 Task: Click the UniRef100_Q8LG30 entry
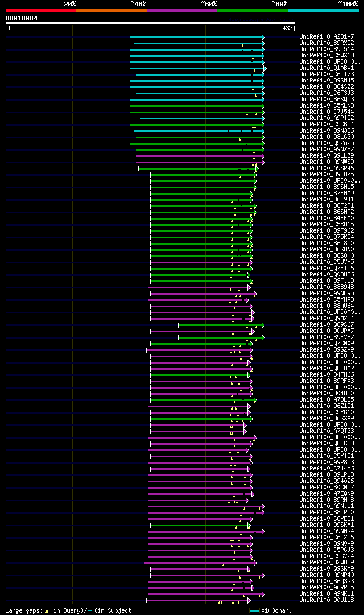pos(326,137)
